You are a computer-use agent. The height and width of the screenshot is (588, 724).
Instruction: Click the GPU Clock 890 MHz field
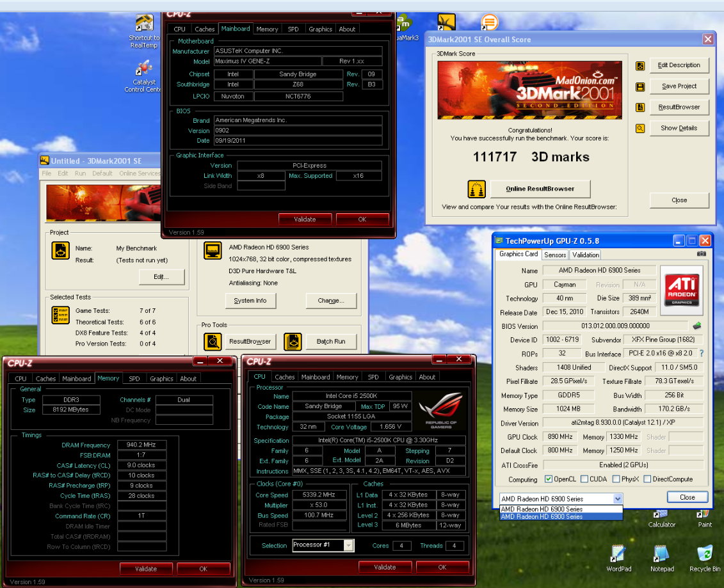559,436
